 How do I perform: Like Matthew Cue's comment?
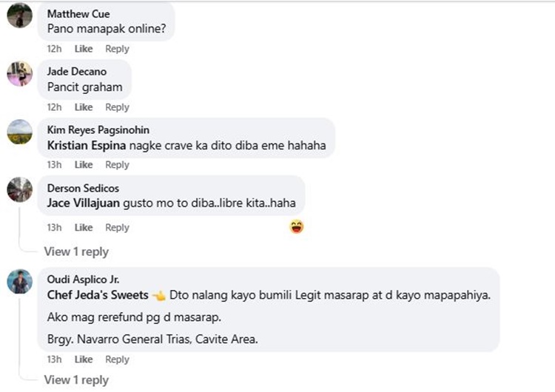click(x=84, y=49)
